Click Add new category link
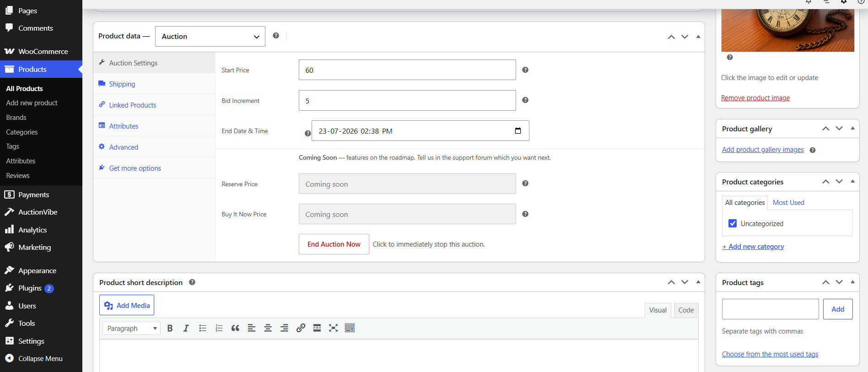868x372 pixels. click(753, 247)
